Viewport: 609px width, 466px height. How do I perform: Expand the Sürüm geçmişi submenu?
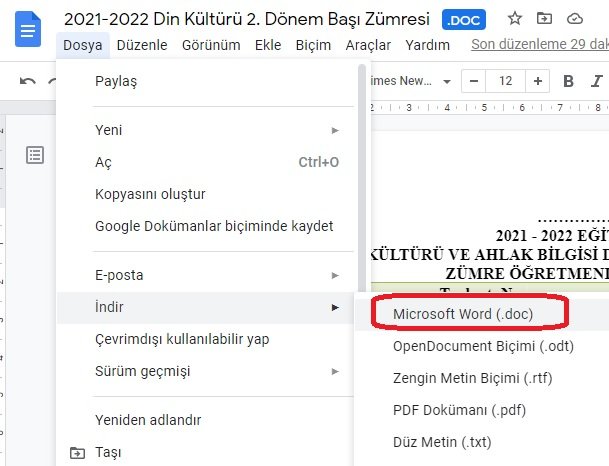point(205,372)
